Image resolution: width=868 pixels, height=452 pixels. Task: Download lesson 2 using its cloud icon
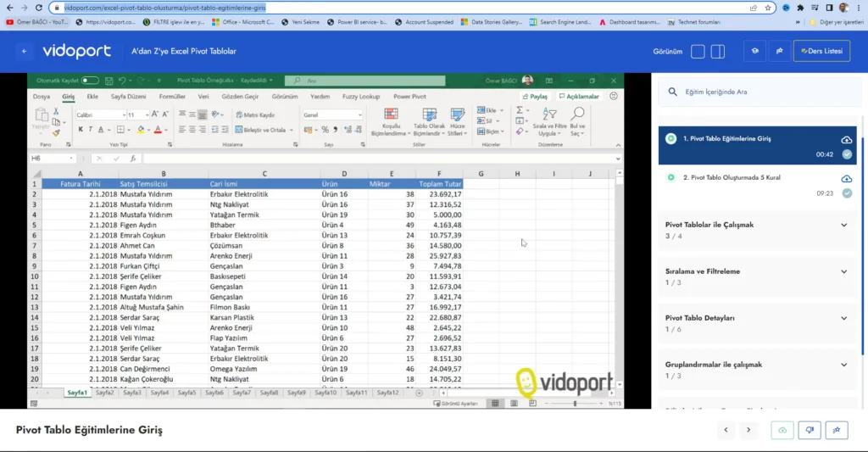846,178
